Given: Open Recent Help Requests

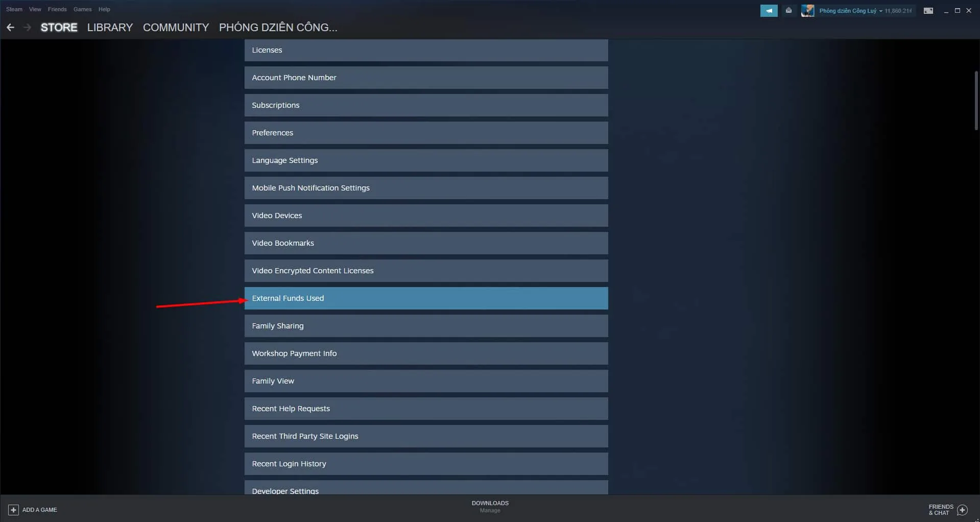Looking at the screenshot, I should (426, 409).
